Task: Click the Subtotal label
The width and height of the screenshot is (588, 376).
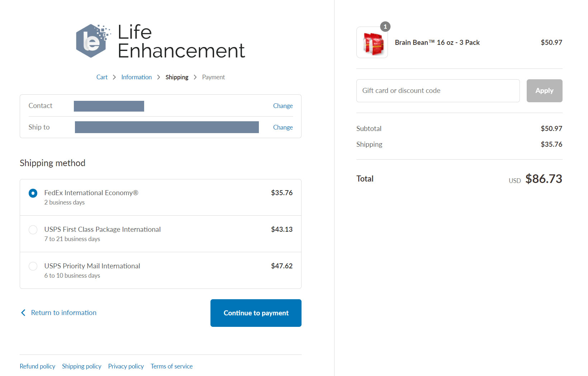Action: click(369, 128)
